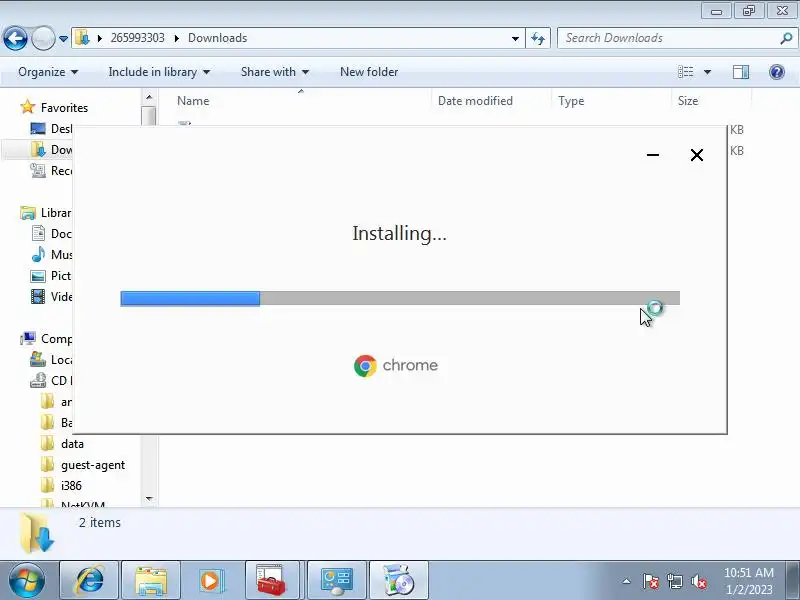Open the Share with menu
This screenshot has width=800, height=600.
click(274, 72)
